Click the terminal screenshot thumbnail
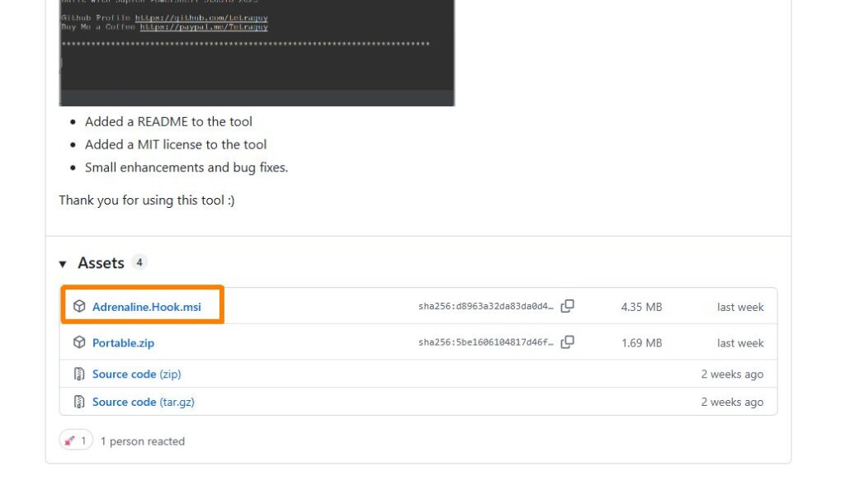The height and width of the screenshot is (504, 845). pos(257,53)
